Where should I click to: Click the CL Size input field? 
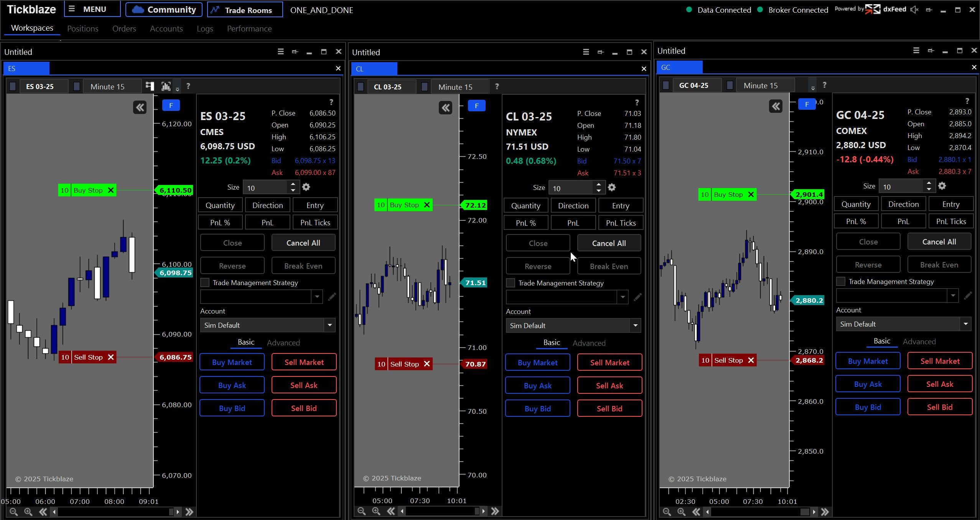pos(572,188)
